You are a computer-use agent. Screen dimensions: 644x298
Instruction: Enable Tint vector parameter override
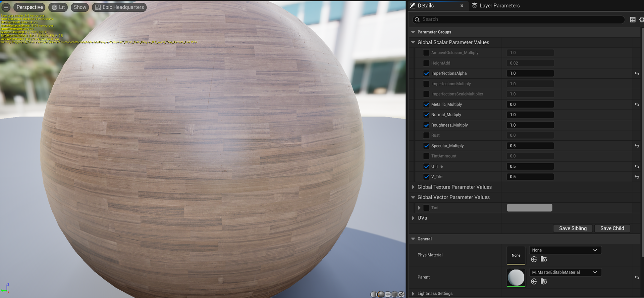pos(426,208)
